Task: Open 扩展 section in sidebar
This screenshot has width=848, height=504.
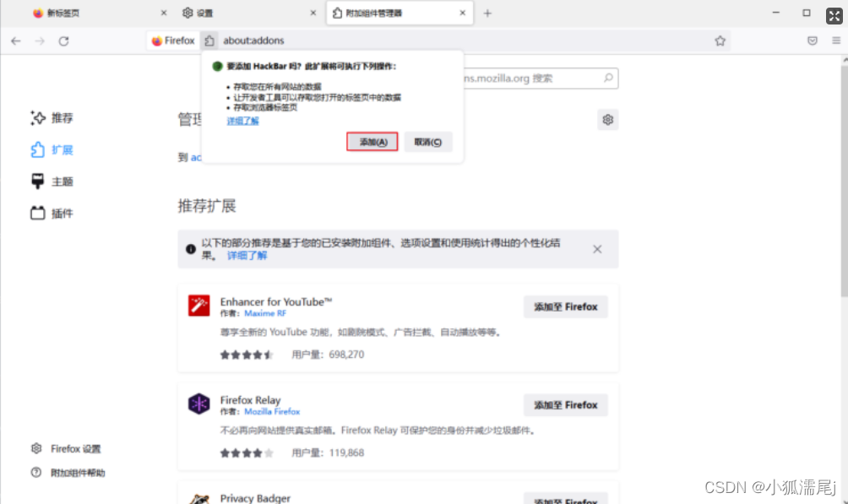Action: pos(52,149)
